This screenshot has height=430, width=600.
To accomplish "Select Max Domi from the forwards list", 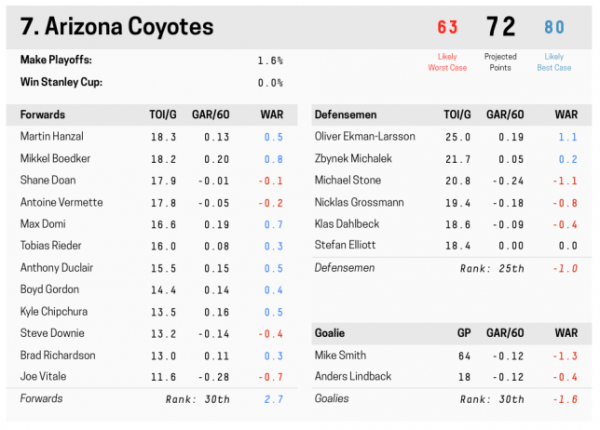I will (44, 226).
